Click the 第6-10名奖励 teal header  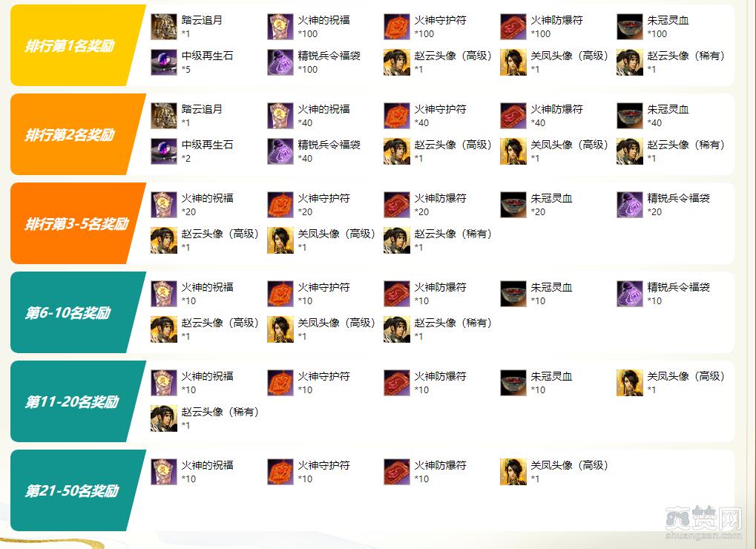77,312
